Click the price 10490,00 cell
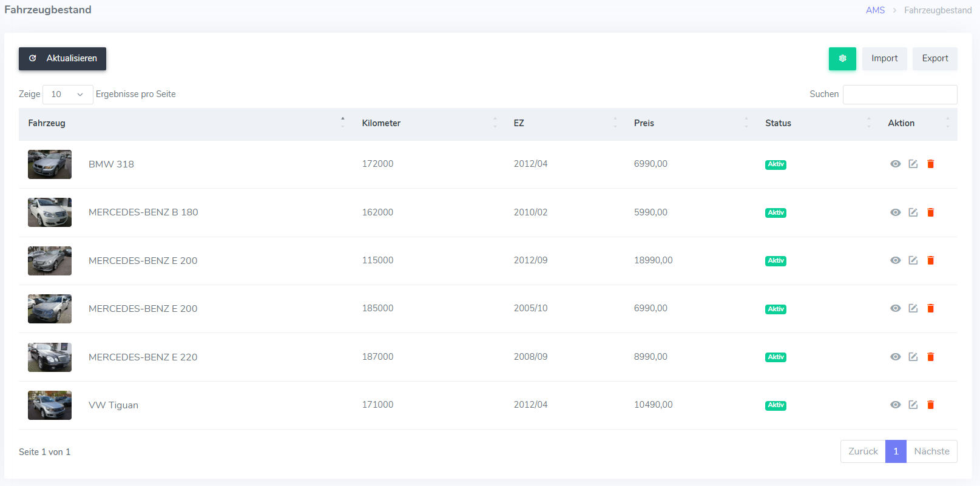 click(653, 405)
